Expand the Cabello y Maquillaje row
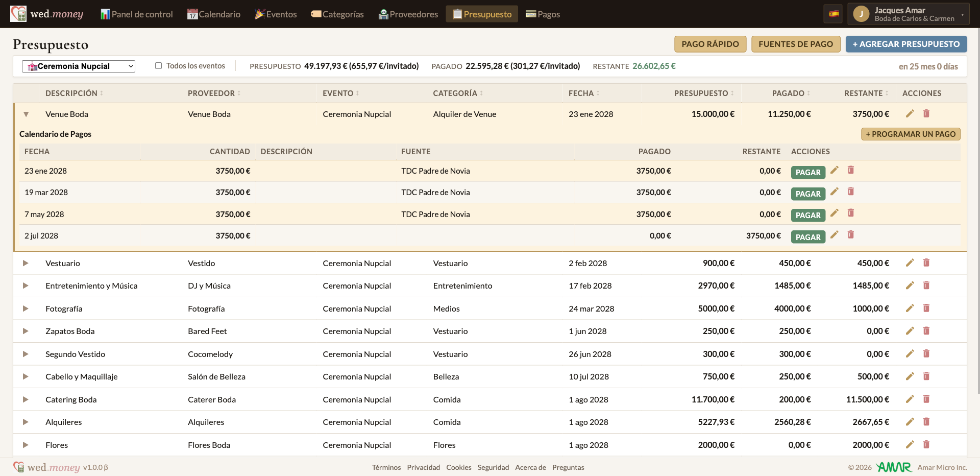This screenshot has height=476, width=980. [x=26, y=376]
